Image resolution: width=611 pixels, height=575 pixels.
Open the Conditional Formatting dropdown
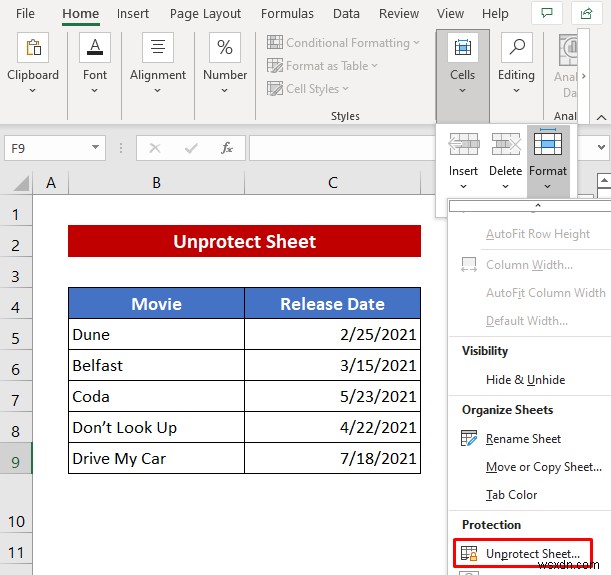click(x=343, y=42)
